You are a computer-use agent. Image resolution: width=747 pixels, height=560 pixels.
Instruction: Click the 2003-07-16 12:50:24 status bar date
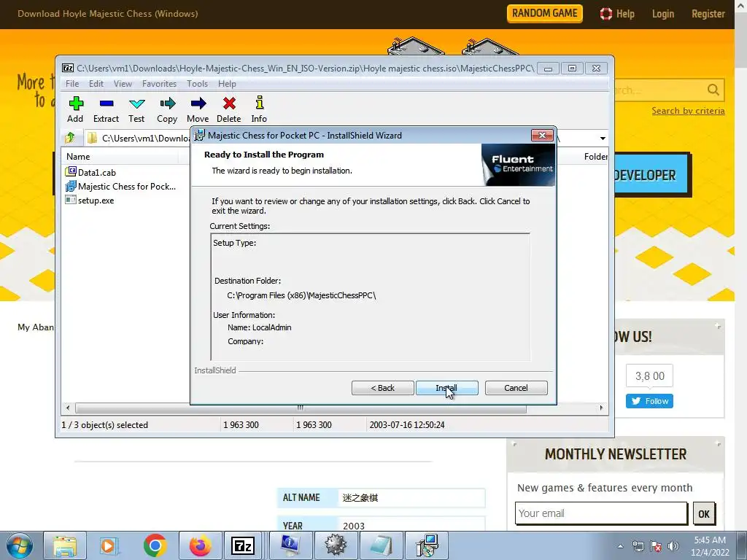point(407,425)
